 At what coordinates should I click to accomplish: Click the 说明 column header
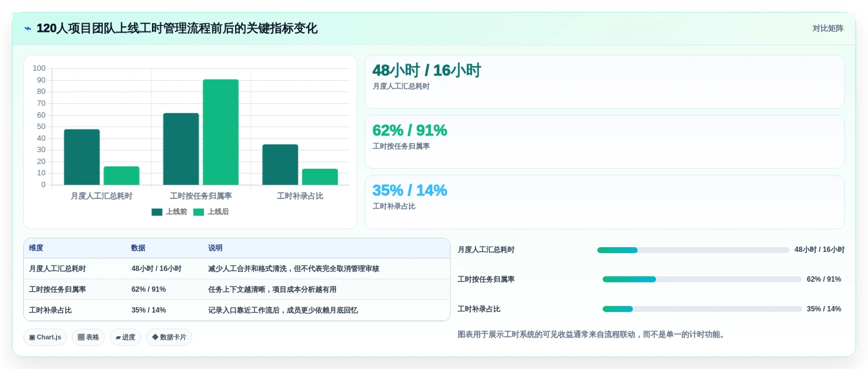pos(215,248)
